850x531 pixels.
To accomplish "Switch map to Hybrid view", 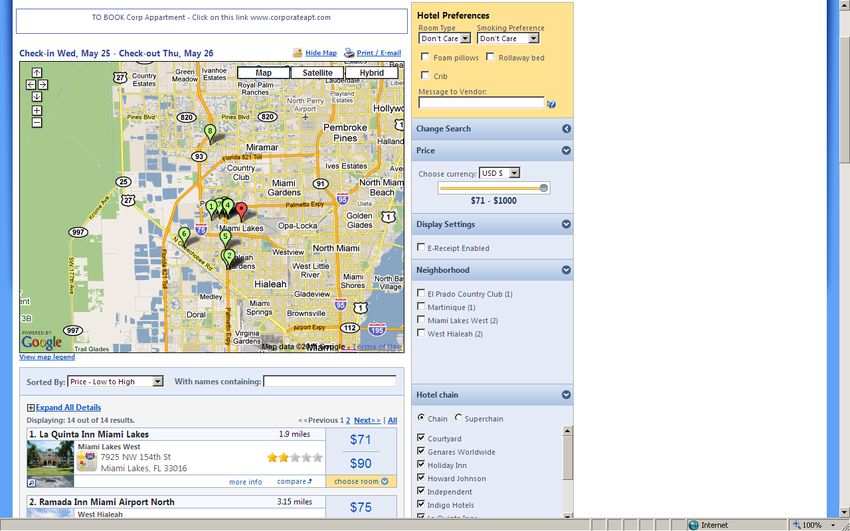I will pyautogui.click(x=371, y=73).
